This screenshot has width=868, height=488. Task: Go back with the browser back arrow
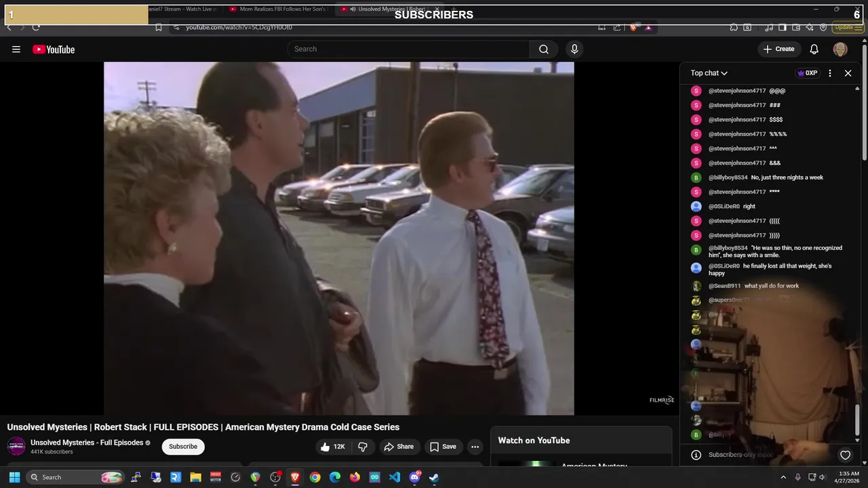click(x=9, y=27)
